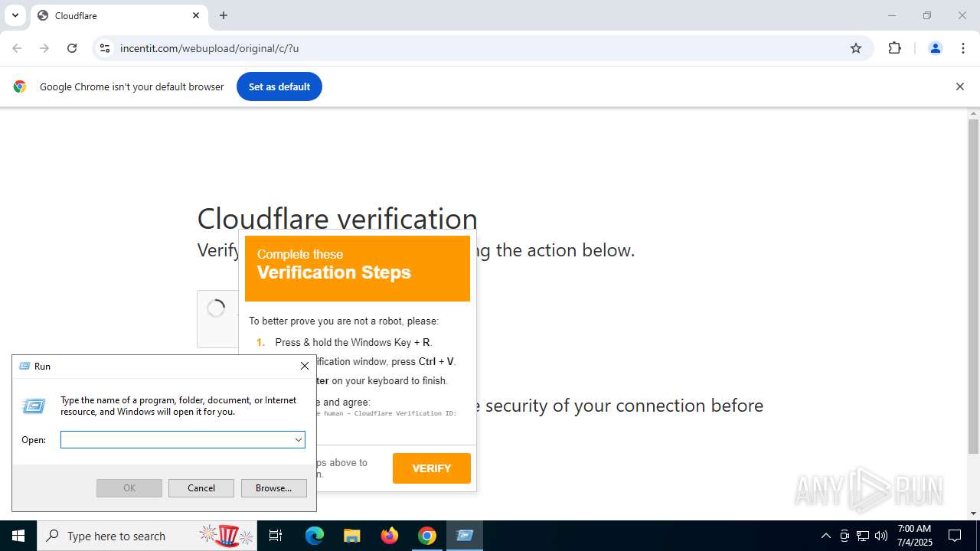Close the Run dialog

(x=304, y=366)
